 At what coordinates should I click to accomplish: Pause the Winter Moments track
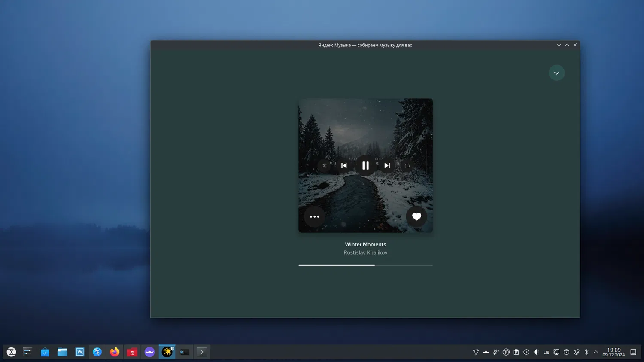(365, 166)
